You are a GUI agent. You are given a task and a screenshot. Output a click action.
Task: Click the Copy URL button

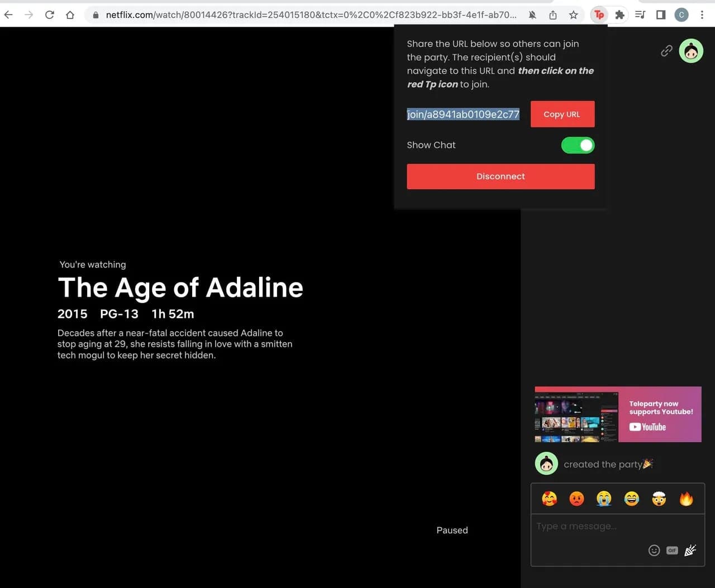pyautogui.click(x=562, y=114)
